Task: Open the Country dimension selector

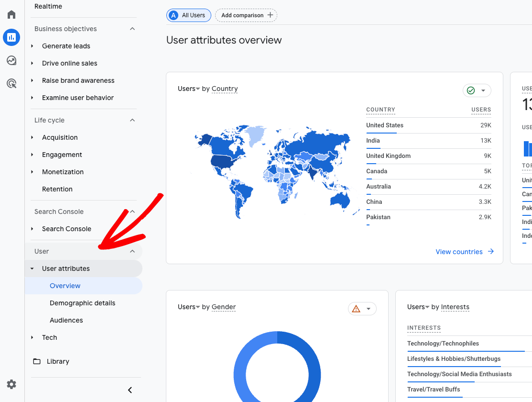Action: pos(225,89)
